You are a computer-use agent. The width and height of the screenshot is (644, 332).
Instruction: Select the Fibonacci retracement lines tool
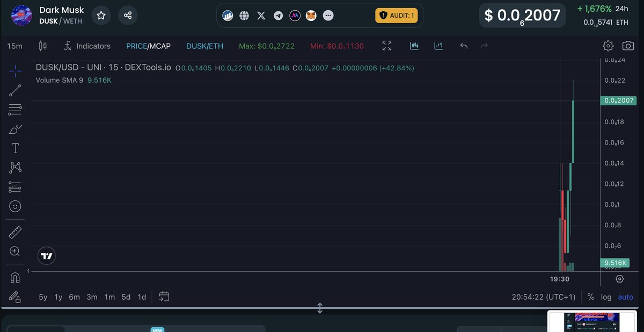coord(15,110)
